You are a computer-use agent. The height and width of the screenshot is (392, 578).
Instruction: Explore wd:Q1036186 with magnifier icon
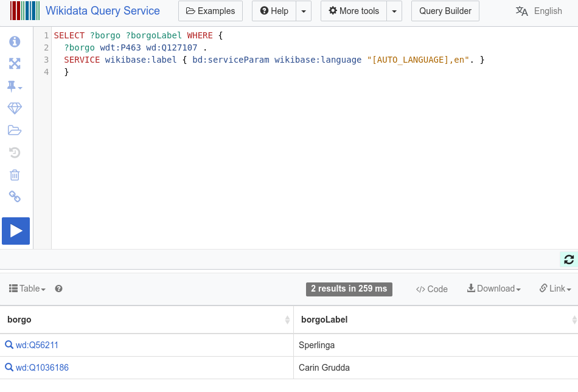[x=9, y=367]
